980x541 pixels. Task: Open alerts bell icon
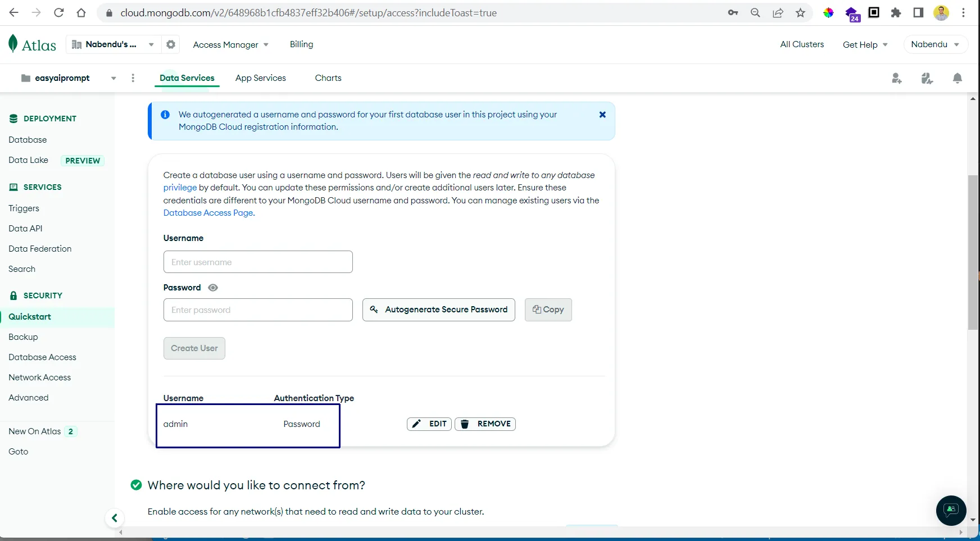(x=958, y=79)
